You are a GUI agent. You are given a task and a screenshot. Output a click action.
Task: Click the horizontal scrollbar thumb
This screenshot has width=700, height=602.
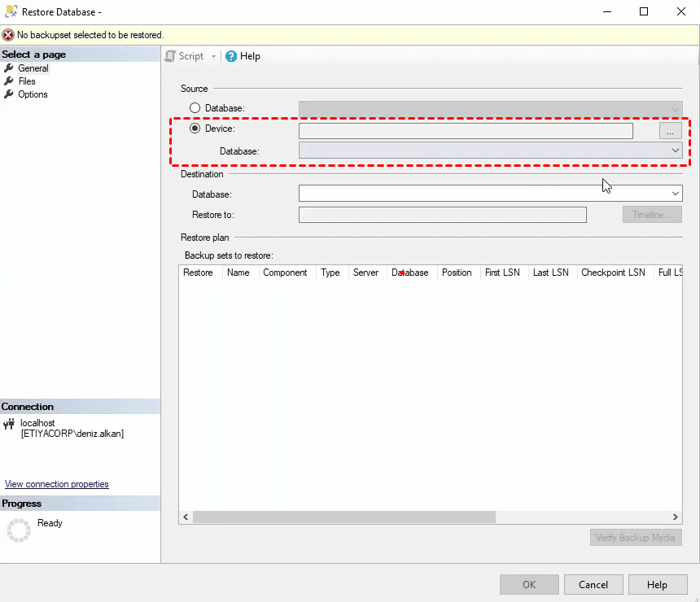[344, 517]
